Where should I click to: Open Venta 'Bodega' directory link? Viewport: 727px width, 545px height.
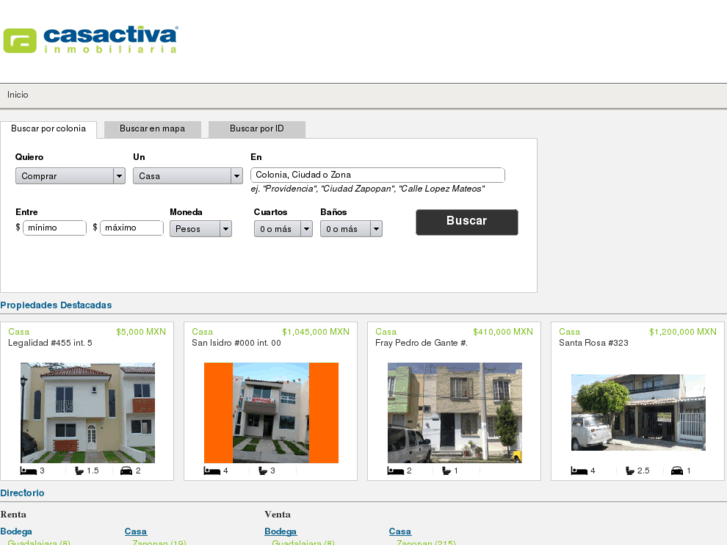(x=281, y=532)
